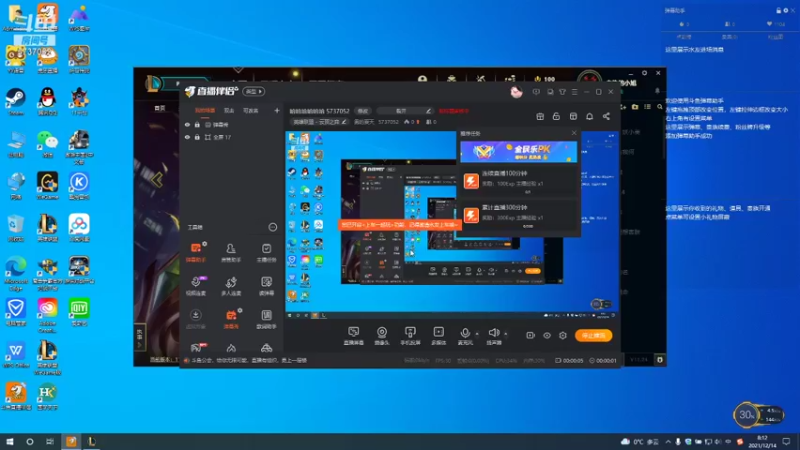Collapse the toolbox panel round button
This screenshot has height=450, width=800.
[x=272, y=227]
